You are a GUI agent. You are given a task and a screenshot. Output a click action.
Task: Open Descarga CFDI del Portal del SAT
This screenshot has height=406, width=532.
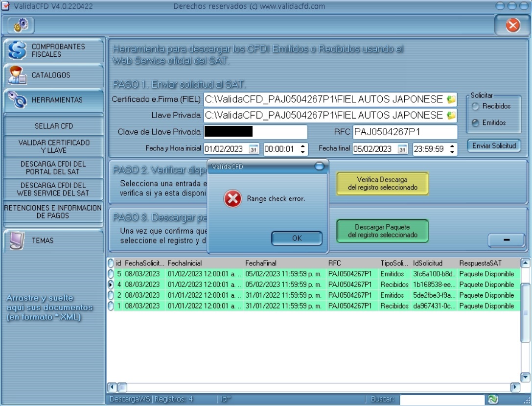tap(54, 167)
